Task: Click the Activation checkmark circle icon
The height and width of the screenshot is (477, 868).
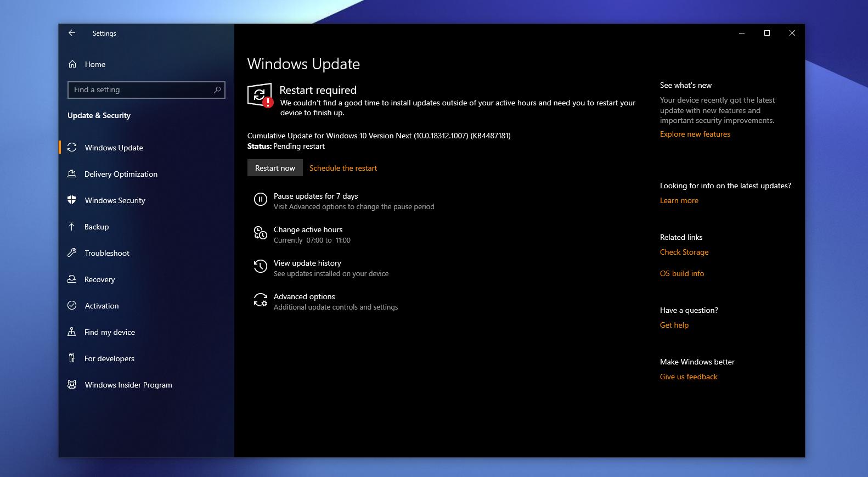Action: coord(72,305)
